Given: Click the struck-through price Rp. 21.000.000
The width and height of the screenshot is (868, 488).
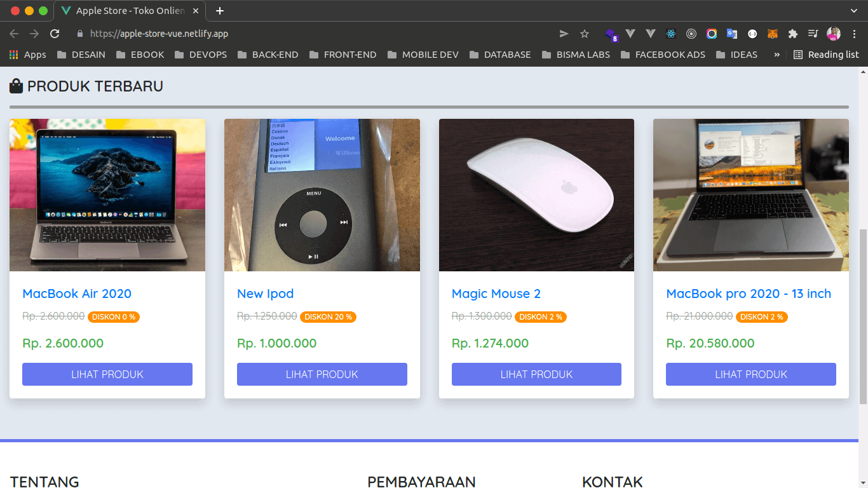Looking at the screenshot, I should (x=699, y=316).
